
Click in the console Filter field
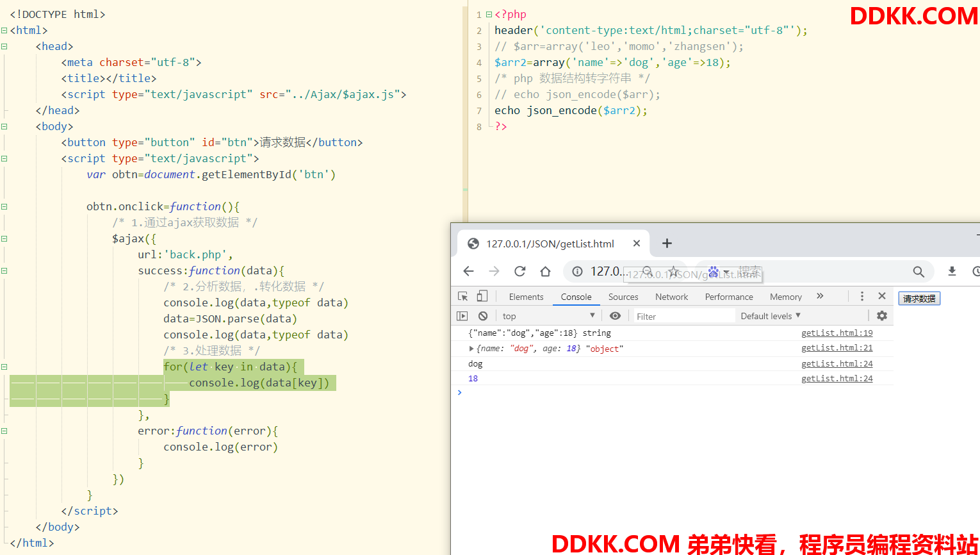pos(684,316)
